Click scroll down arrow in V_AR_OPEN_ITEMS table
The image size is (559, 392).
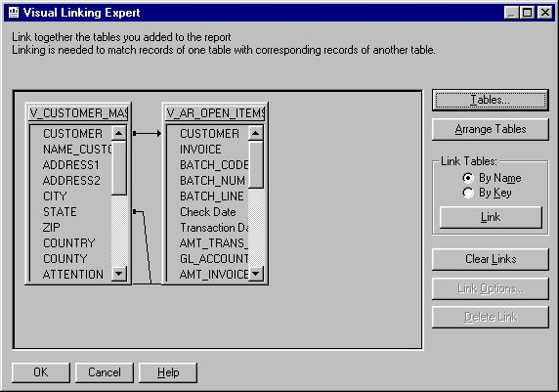(x=256, y=274)
